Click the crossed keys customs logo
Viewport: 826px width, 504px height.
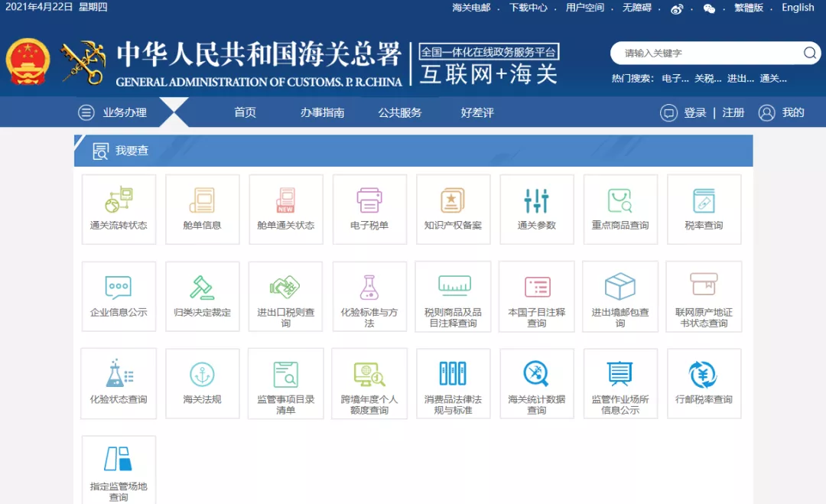tap(83, 63)
